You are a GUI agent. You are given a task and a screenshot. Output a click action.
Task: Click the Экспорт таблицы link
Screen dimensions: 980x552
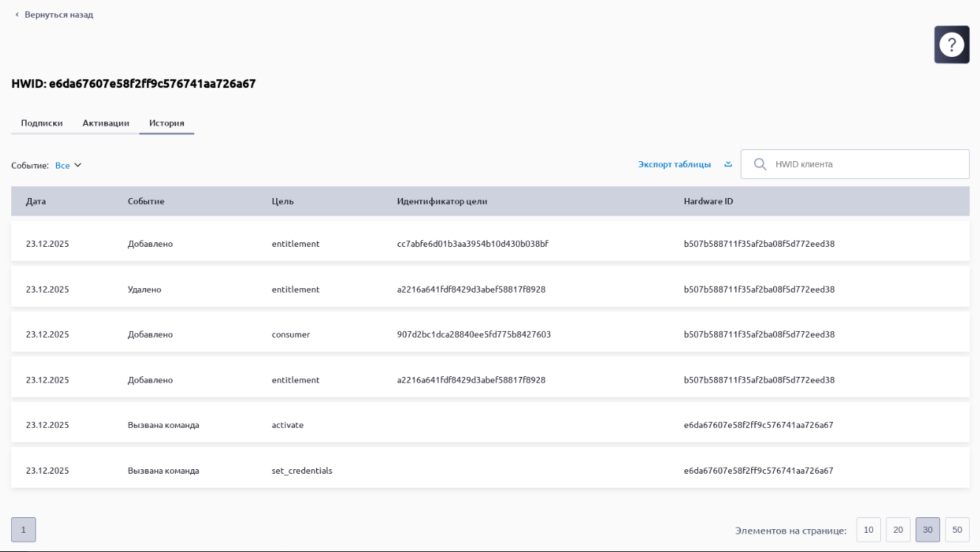pyautogui.click(x=674, y=164)
